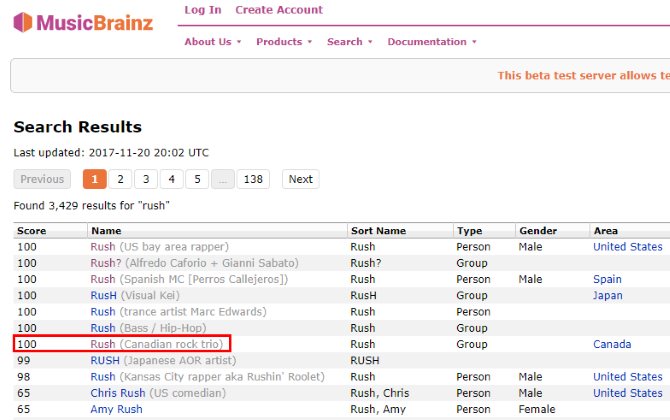Expand the Documentation menu
This screenshot has height=420, width=670.
click(432, 42)
